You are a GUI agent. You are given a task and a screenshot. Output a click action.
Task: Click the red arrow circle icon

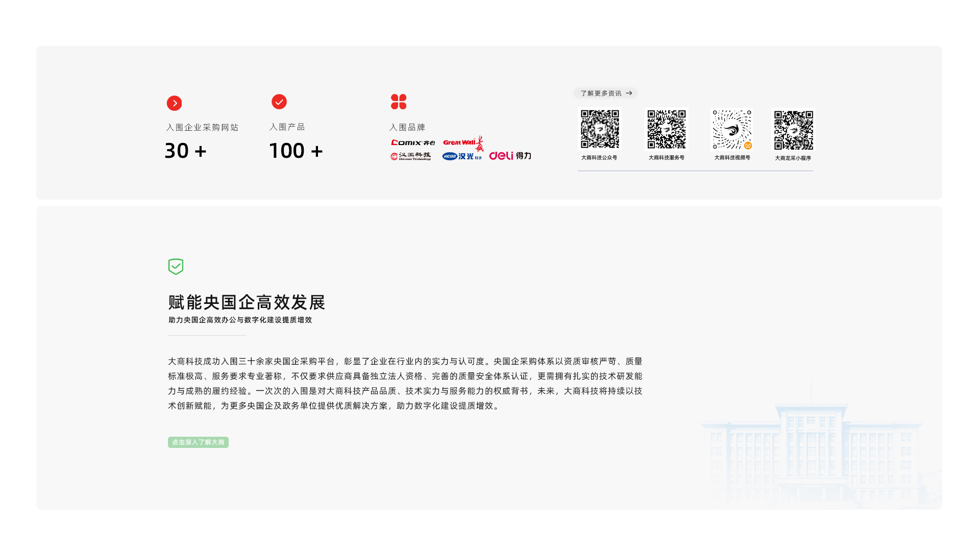tap(174, 103)
